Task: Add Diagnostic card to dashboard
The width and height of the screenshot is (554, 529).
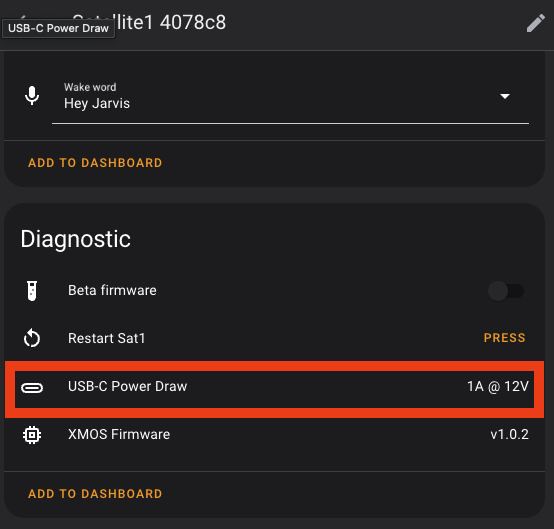Action: point(95,494)
